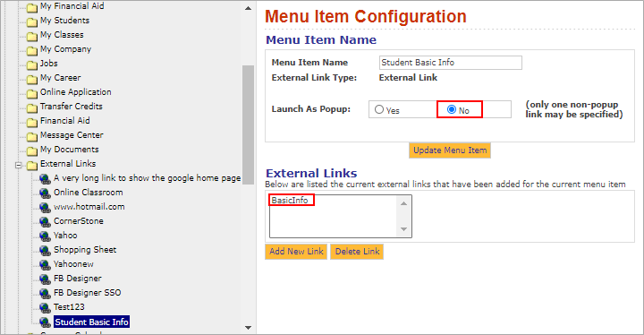Screen dimensions: 644x335
Task: Click the My Financial Aid folder icon
Action: point(31,7)
